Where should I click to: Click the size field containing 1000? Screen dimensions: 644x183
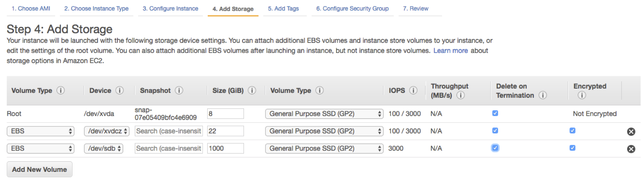click(225, 149)
